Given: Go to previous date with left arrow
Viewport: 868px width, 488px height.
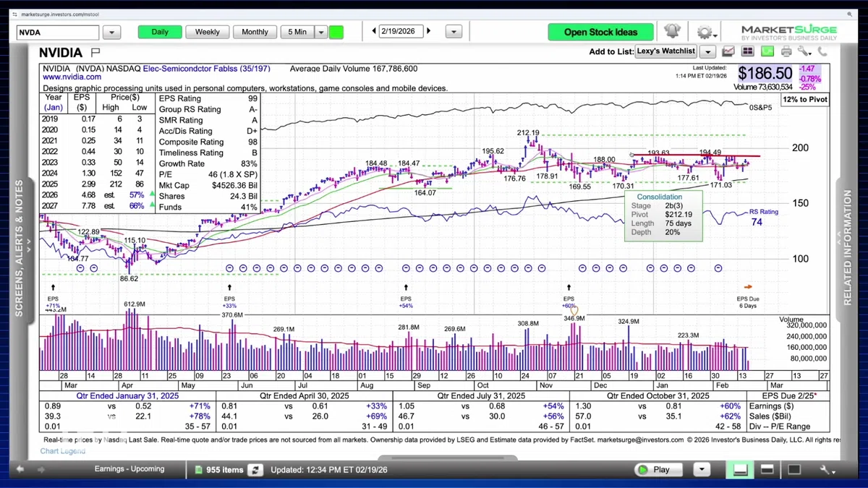Looking at the screenshot, I should point(373,31).
